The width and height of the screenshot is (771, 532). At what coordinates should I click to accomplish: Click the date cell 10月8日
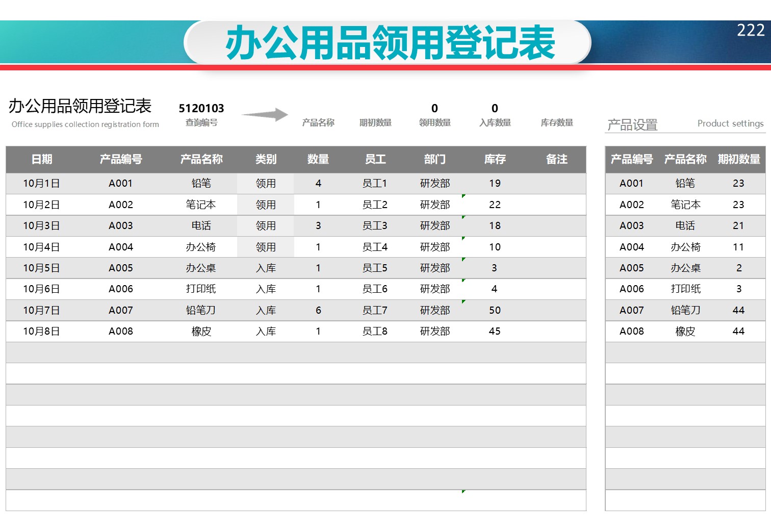(42, 331)
